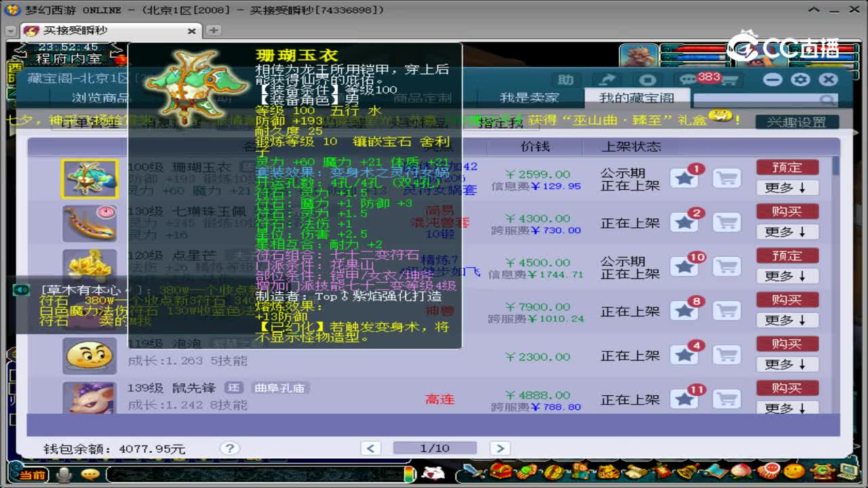868x488 pixels.
Task: Open the yellow smiley face toolbar icon
Action: click(795, 471)
